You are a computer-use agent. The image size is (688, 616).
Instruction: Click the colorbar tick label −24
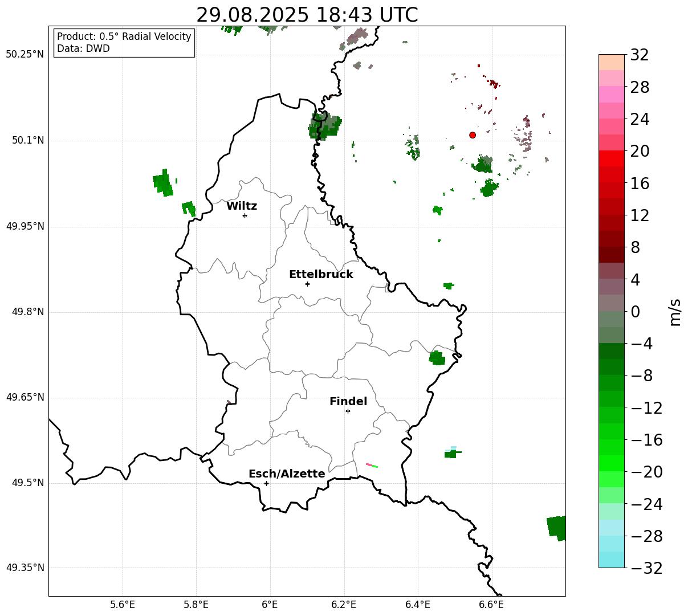[x=646, y=504]
